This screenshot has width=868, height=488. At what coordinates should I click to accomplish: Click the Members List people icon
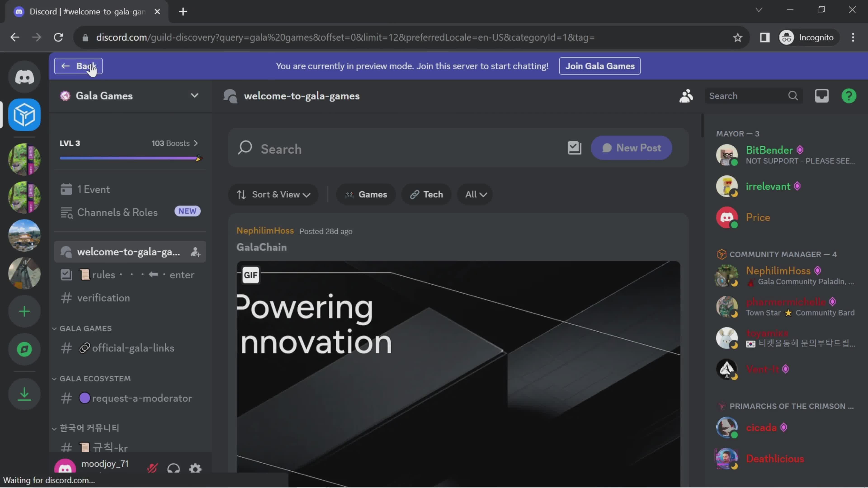[x=686, y=96]
